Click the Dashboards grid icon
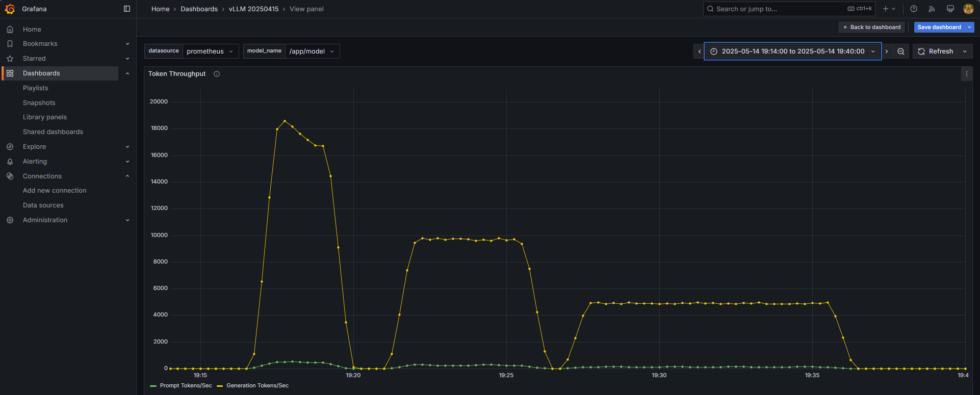980x395 pixels. (10, 73)
